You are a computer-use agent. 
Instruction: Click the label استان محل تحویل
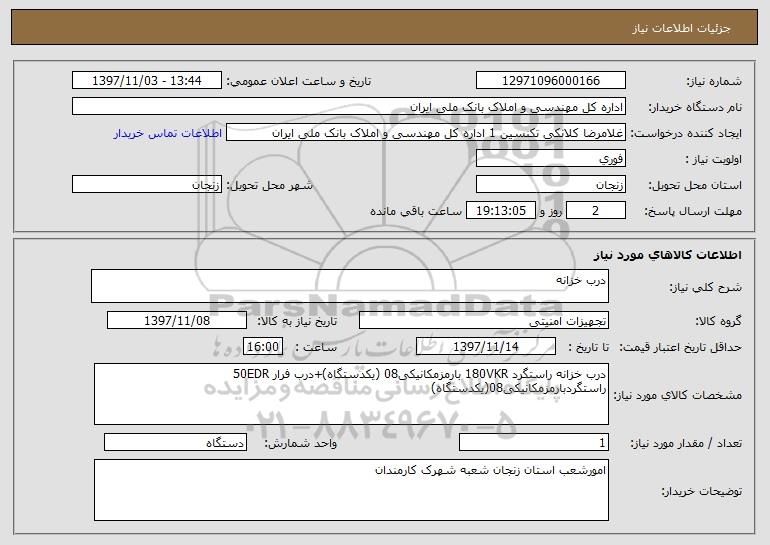tap(695, 186)
